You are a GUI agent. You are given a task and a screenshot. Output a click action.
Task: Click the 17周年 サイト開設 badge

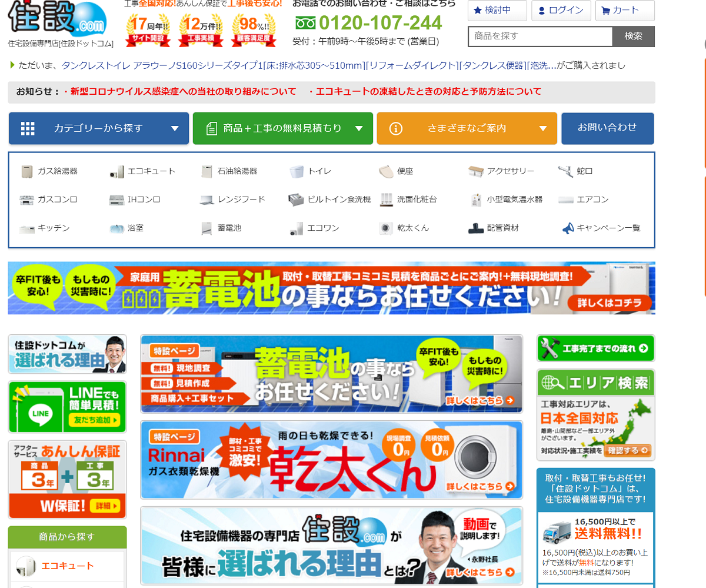coord(148,30)
